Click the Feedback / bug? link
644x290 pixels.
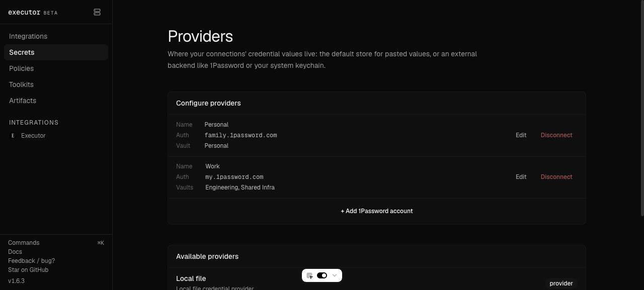point(31,261)
